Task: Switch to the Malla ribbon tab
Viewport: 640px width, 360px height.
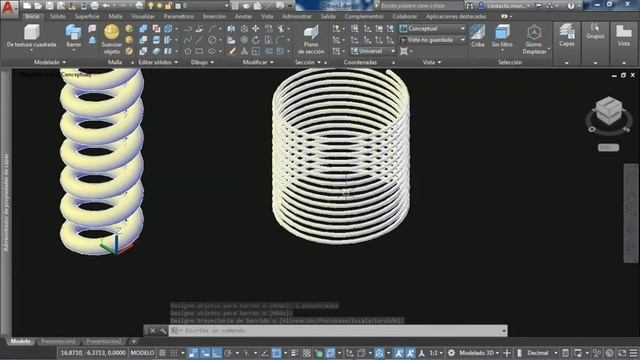Action: click(115, 16)
